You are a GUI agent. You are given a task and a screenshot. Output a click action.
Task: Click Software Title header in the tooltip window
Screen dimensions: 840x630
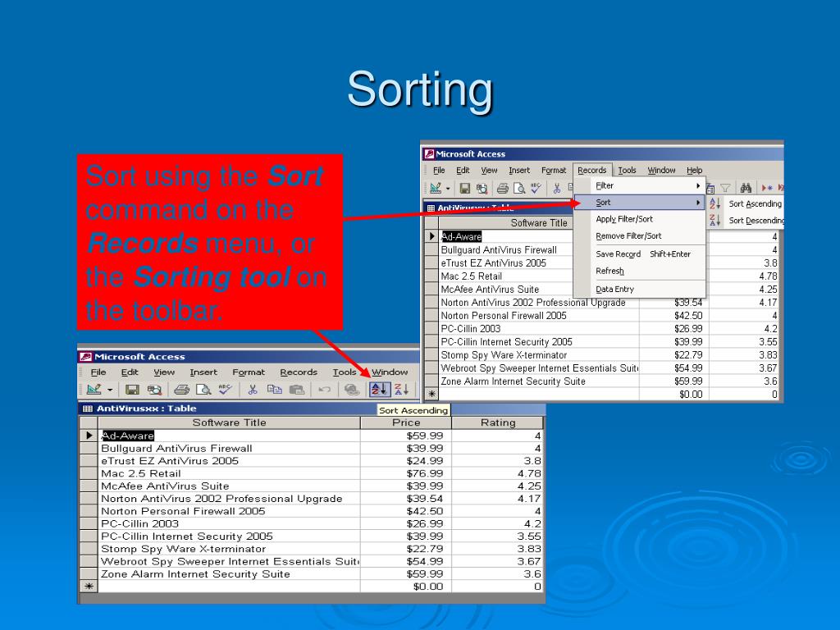230,422
